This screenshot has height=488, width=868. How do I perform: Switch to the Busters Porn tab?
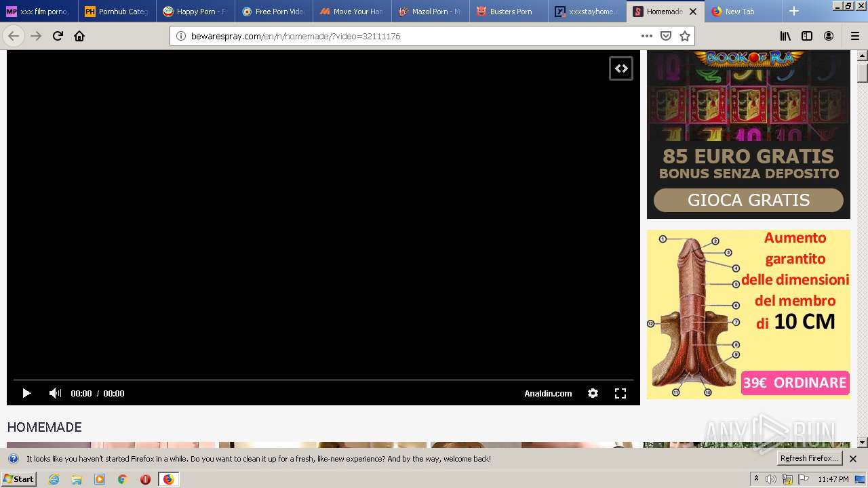click(509, 12)
